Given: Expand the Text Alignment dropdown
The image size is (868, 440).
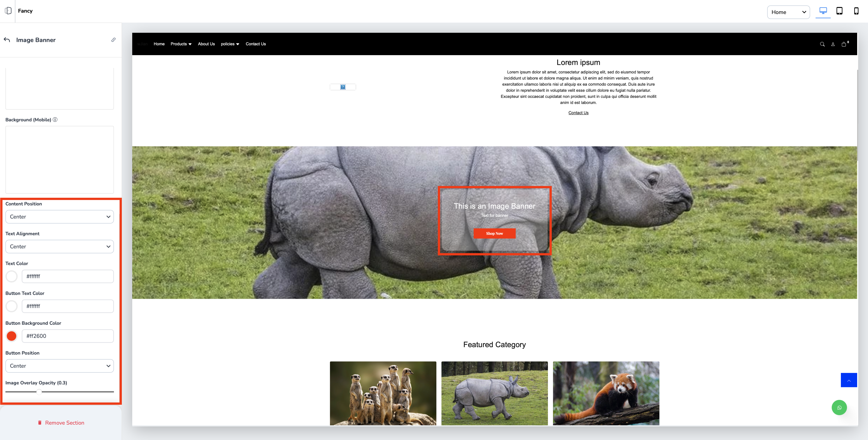Looking at the screenshot, I should pos(60,247).
